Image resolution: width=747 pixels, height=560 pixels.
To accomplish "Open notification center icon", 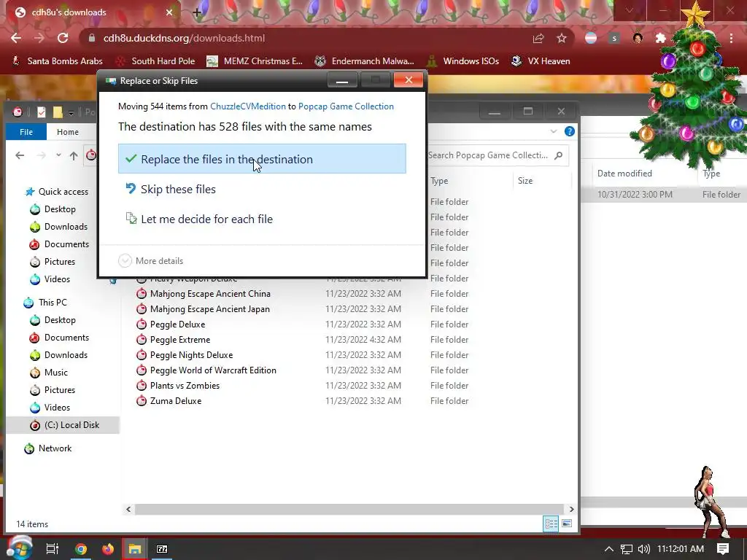I will point(723,549).
